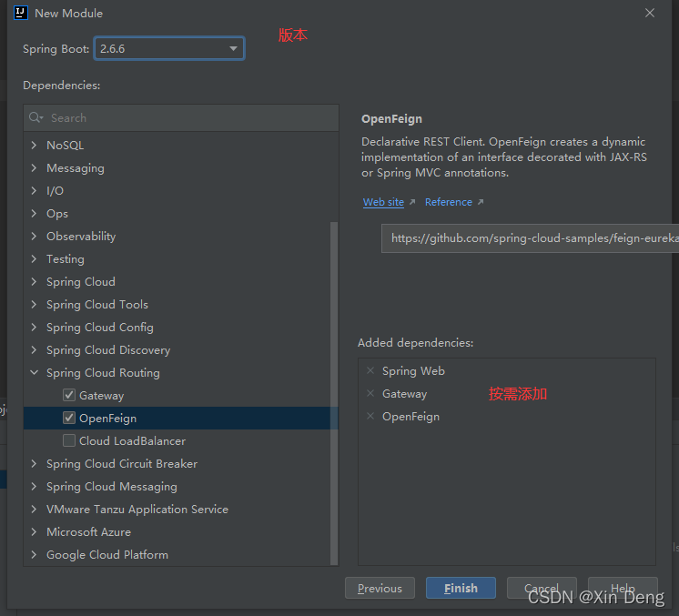679x616 pixels.
Task: Expand the Spring Cloud category
Action: (x=35, y=281)
